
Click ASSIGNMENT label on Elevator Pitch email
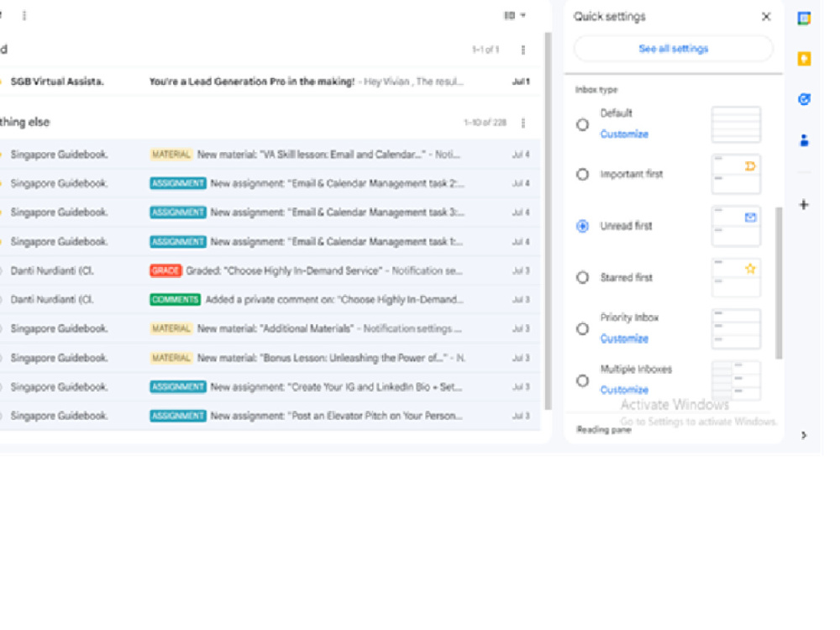pyautogui.click(x=178, y=416)
